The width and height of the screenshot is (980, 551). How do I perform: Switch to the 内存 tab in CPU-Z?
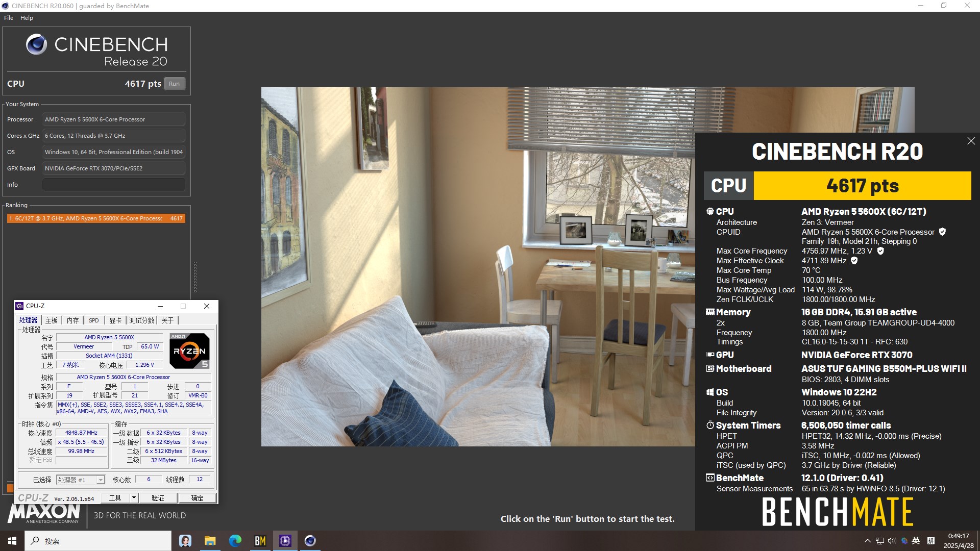73,320
